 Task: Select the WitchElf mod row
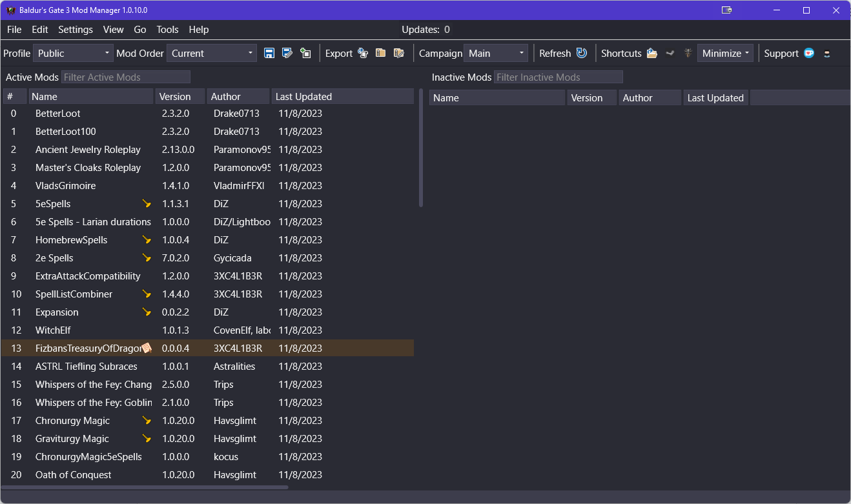(x=207, y=330)
